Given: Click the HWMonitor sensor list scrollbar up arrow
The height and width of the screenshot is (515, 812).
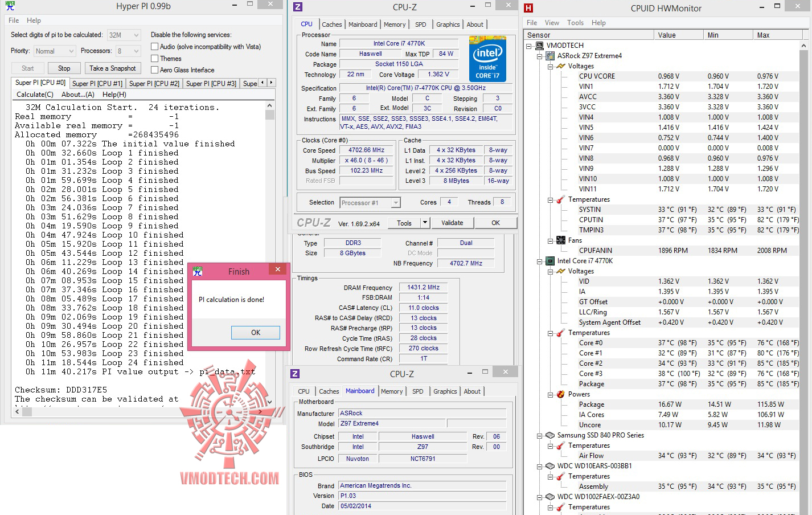Looking at the screenshot, I should (804, 45).
